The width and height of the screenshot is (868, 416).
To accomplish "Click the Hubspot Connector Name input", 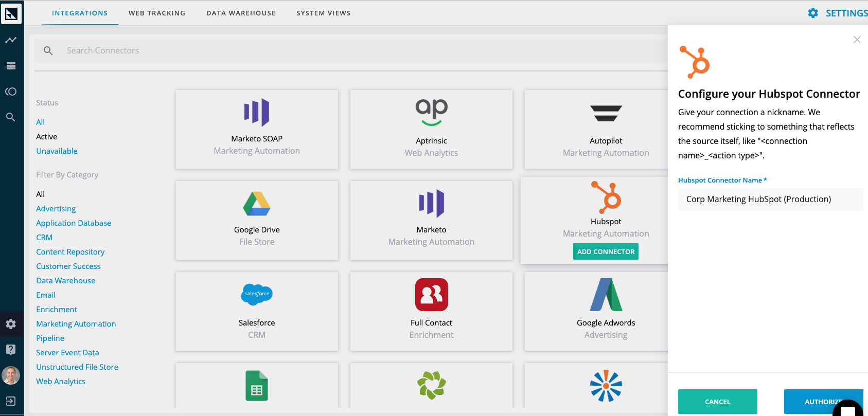I will 770,199.
